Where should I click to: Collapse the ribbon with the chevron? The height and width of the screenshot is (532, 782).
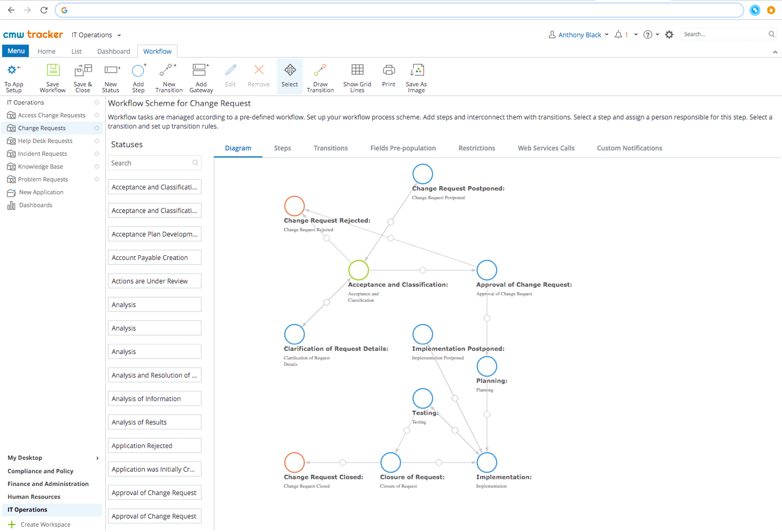[x=775, y=52]
